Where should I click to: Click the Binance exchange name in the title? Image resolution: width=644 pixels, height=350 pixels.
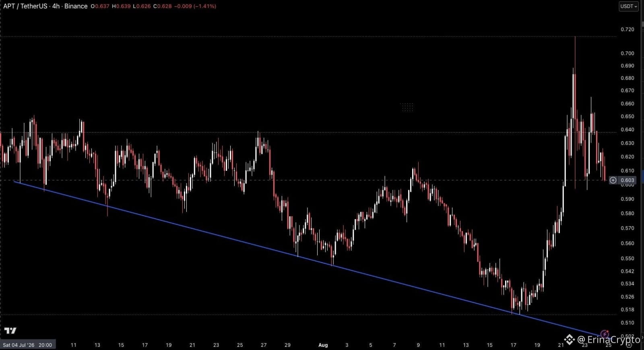[x=76, y=6]
